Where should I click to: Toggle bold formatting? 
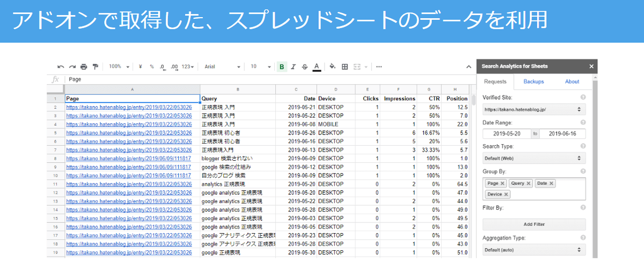[282, 67]
